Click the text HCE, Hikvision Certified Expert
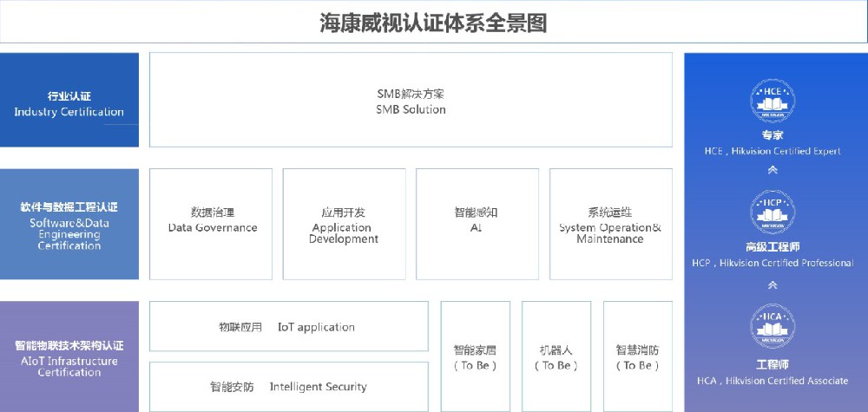Image resolution: width=868 pixels, height=412 pixels. click(773, 151)
